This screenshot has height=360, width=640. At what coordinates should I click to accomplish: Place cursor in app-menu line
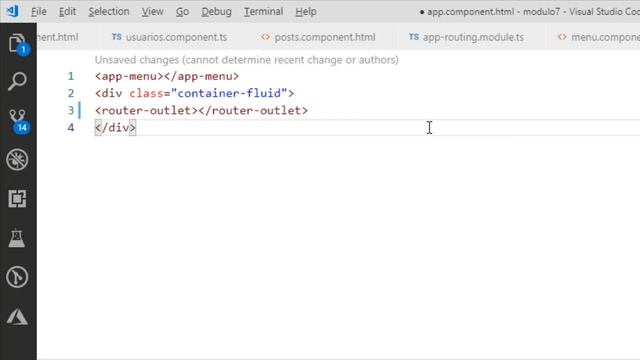pyautogui.click(x=167, y=76)
